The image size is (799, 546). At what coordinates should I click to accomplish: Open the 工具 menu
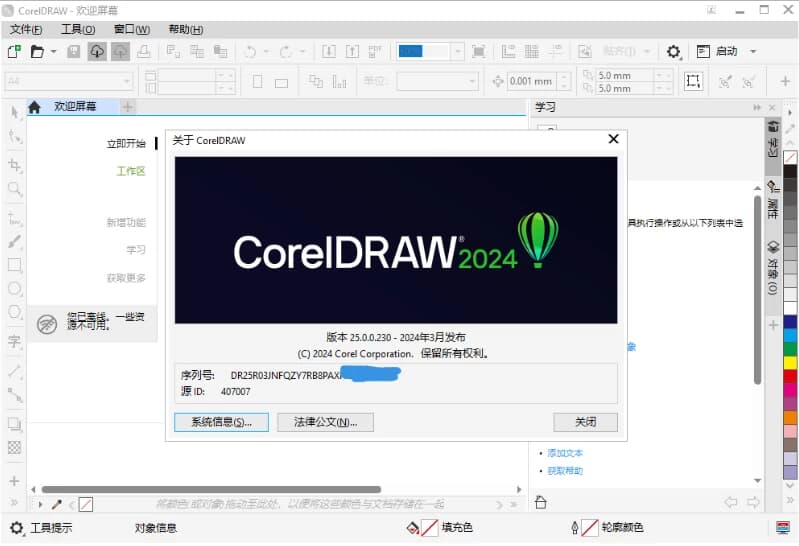point(78,30)
